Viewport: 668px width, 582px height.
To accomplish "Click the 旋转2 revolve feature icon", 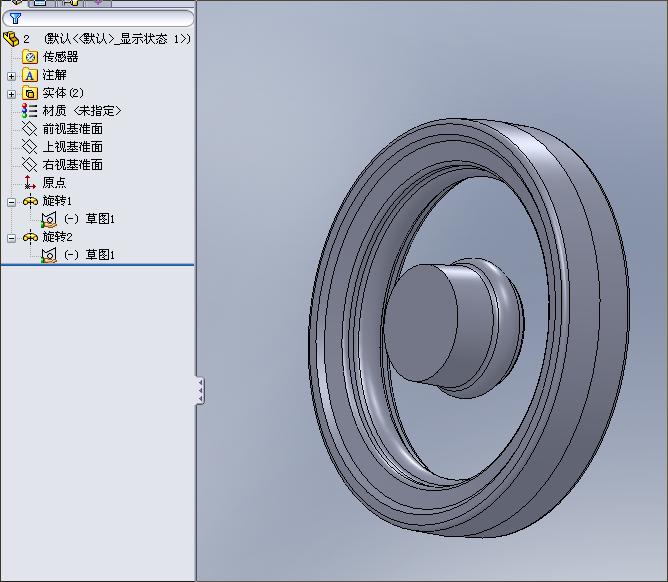I will pyautogui.click(x=30, y=237).
